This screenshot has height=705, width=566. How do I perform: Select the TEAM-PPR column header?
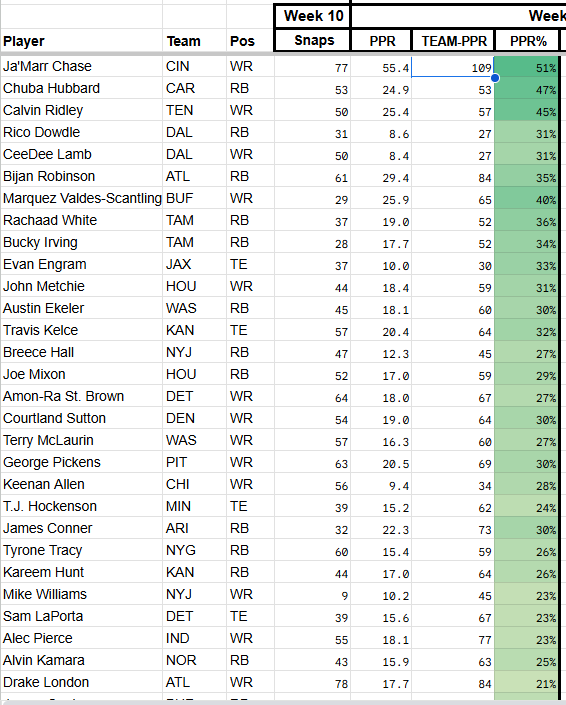pos(453,41)
